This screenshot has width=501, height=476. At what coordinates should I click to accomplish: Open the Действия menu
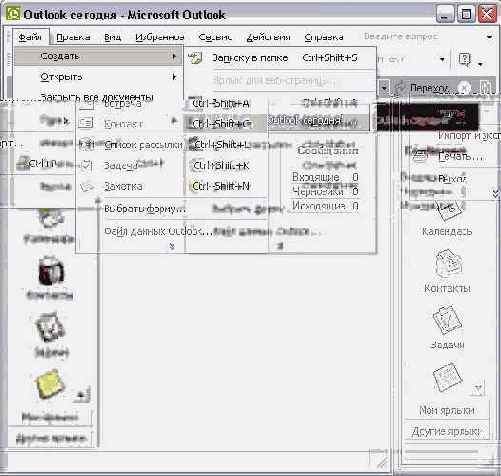coord(268,37)
